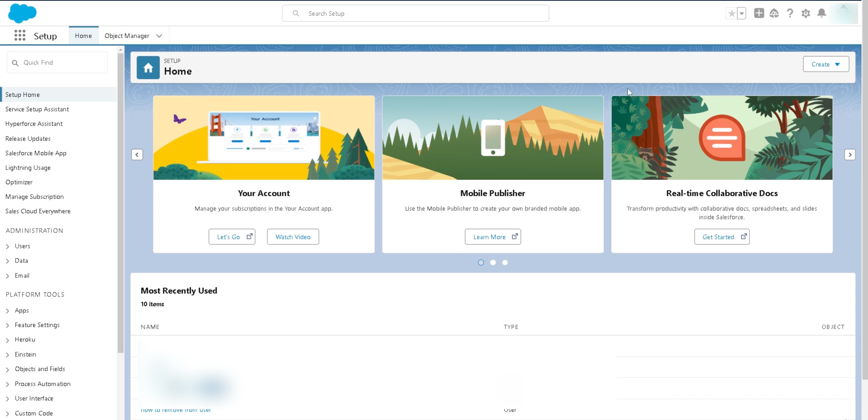Open the Create dropdown menu

coord(825,64)
